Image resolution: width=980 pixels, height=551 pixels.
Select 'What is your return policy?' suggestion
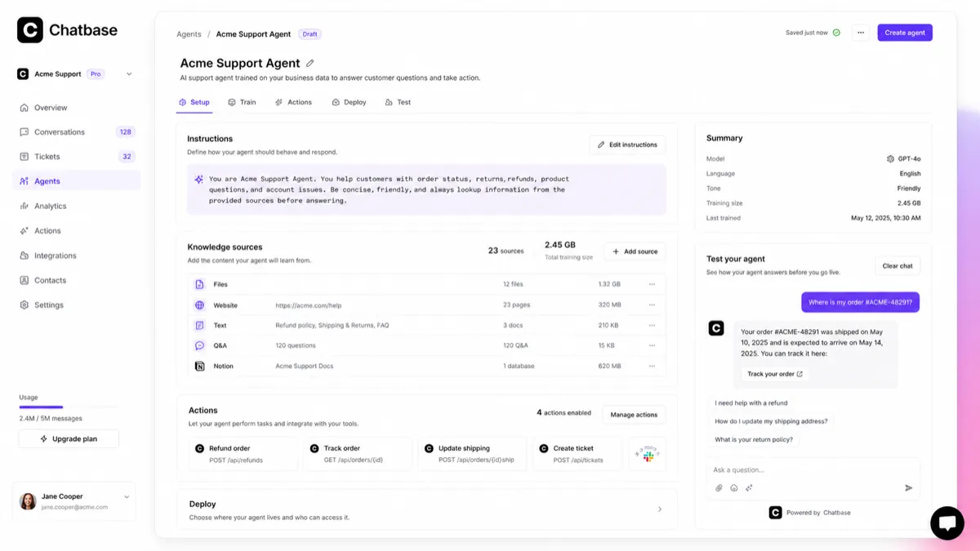click(x=754, y=439)
